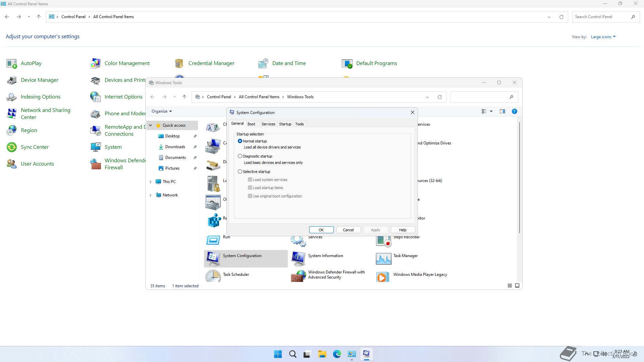Click Windows Tools search box
The width and height of the screenshot is (644, 362).
pos(484,97)
